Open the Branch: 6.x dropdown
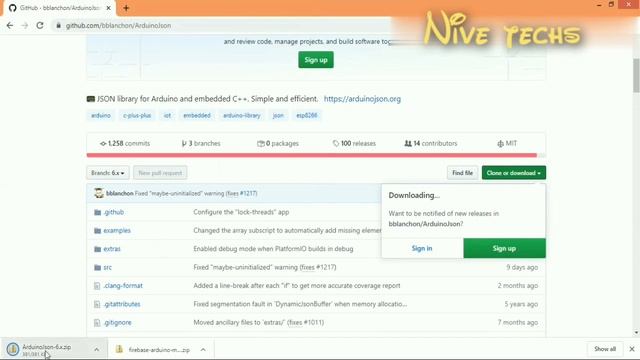The image size is (640, 360). [108, 173]
